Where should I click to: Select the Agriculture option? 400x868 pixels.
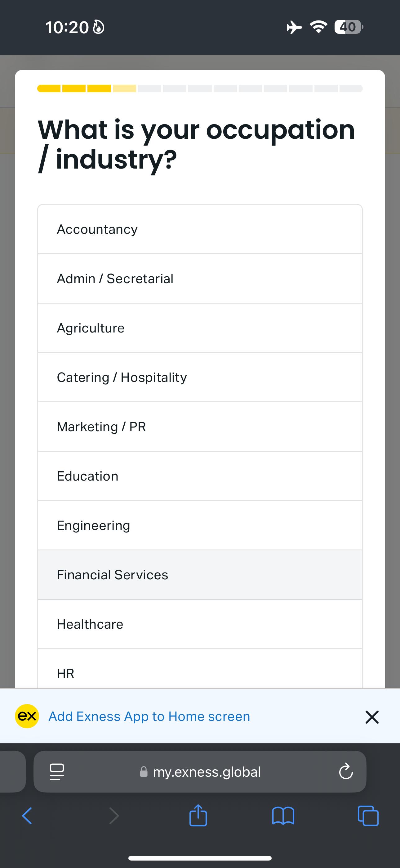coord(200,328)
